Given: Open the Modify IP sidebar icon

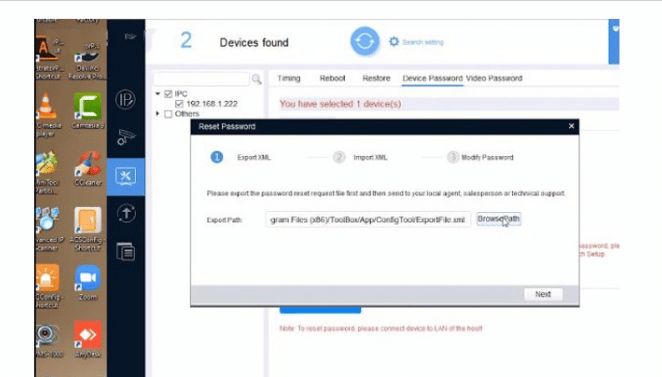Looking at the screenshot, I should pyautogui.click(x=125, y=100).
